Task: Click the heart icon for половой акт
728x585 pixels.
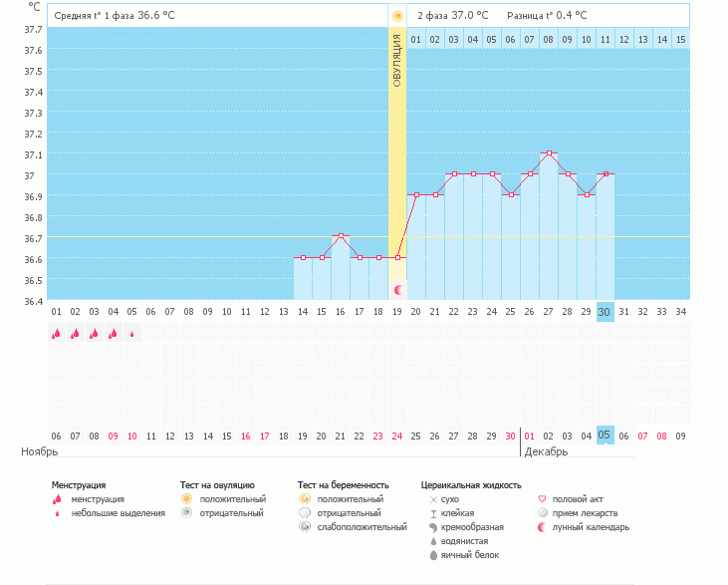Action: click(542, 498)
